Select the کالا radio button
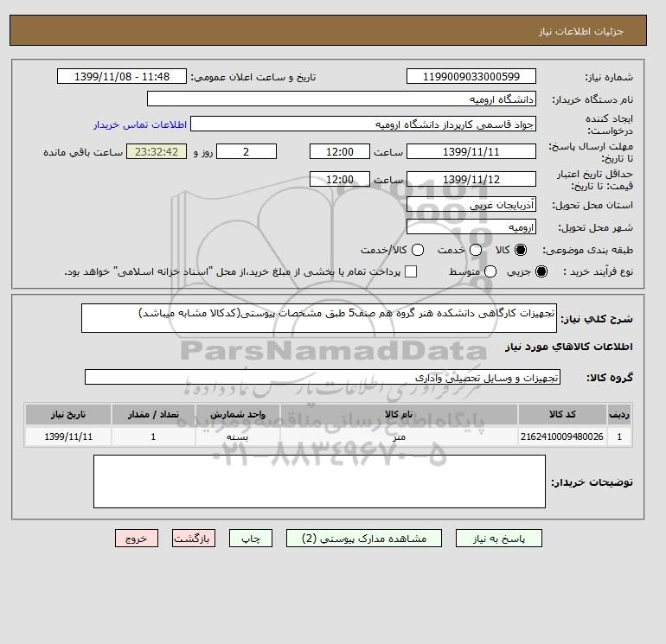Screen dimensions: 666x644 (x=521, y=250)
